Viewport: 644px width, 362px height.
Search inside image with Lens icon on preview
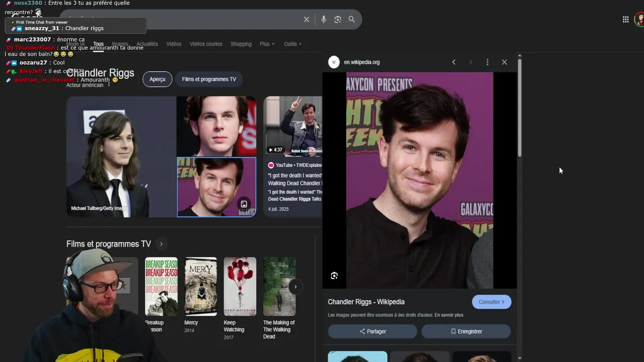coord(334,276)
